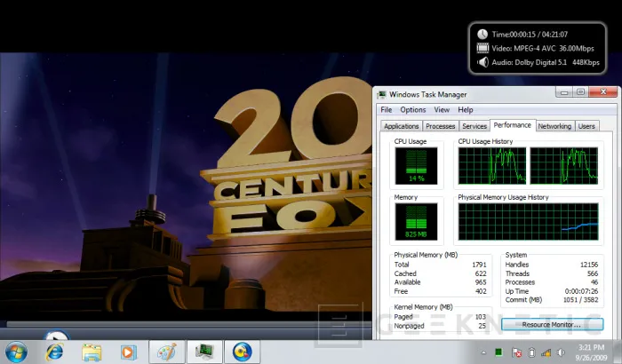Open the volume speaker tray icon

561,352
